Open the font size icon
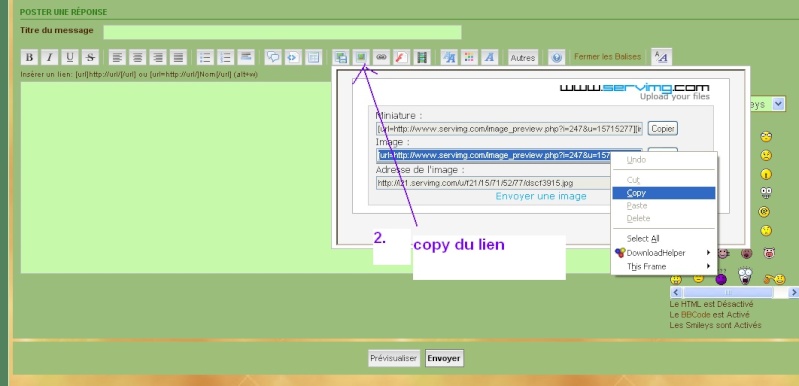The height and width of the screenshot is (386, 799). tap(449, 57)
